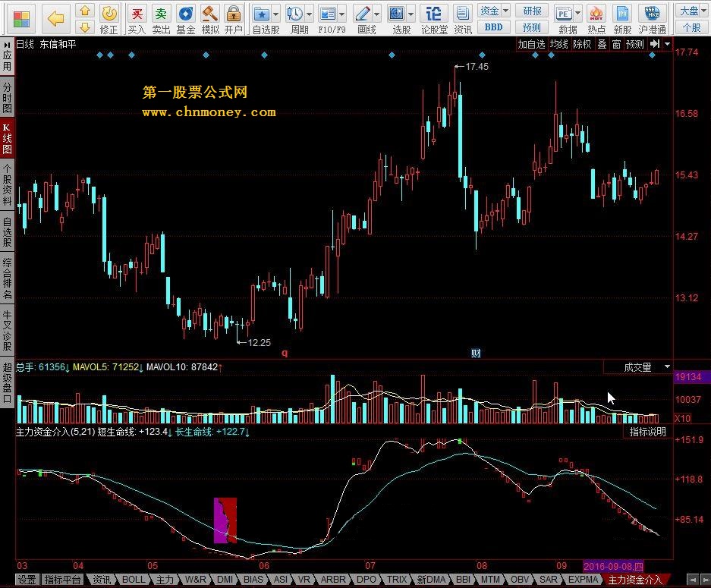Open the 个股资料 sidebar tab
Image resolution: width=711 pixels, height=588 pixels.
pos(8,185)
